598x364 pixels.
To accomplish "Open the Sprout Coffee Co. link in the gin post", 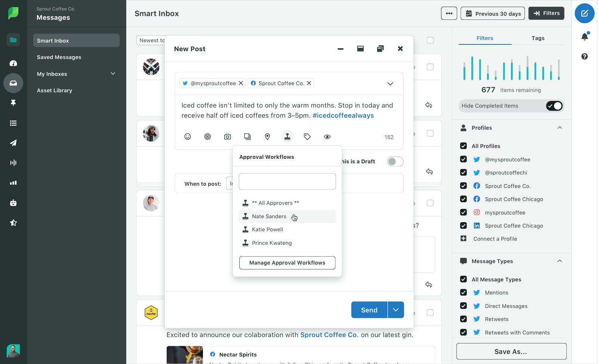I will pos(329,334).
